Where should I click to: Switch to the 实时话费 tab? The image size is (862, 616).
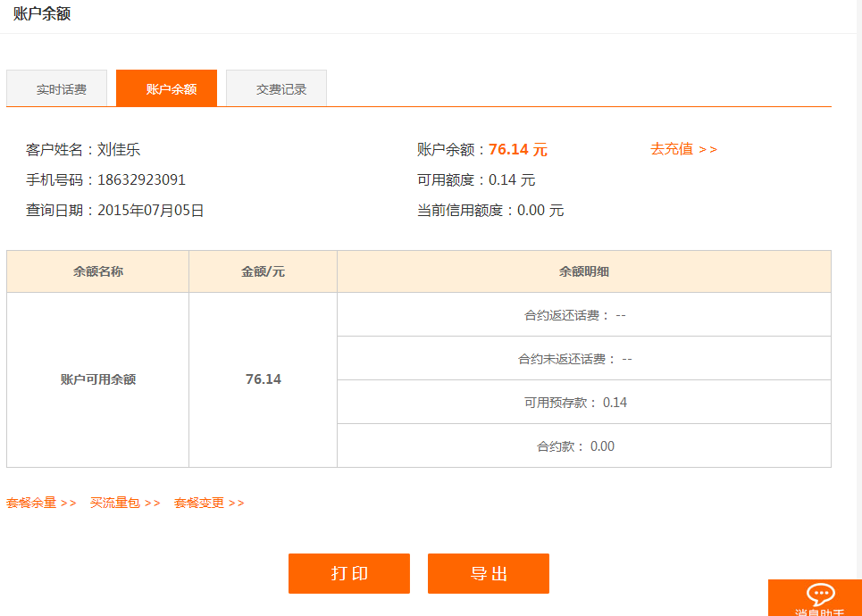[x=56, y=88]
